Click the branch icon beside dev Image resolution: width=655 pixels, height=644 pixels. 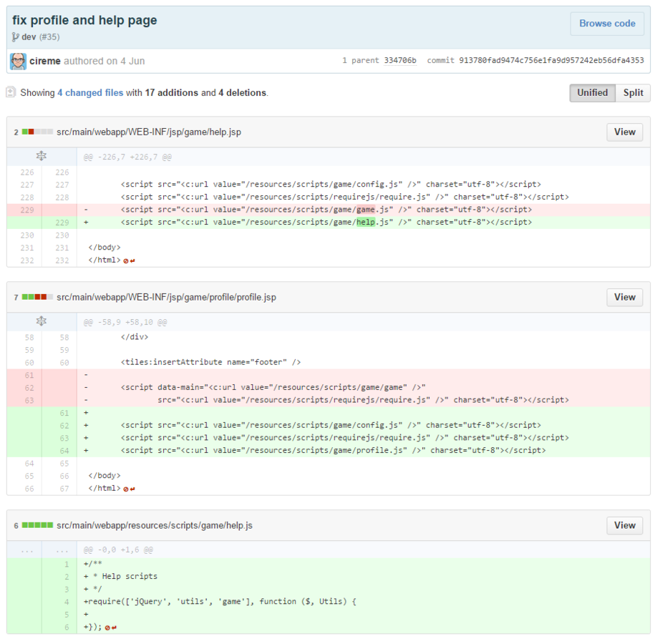pyautogui.click(x=16, y=37)
